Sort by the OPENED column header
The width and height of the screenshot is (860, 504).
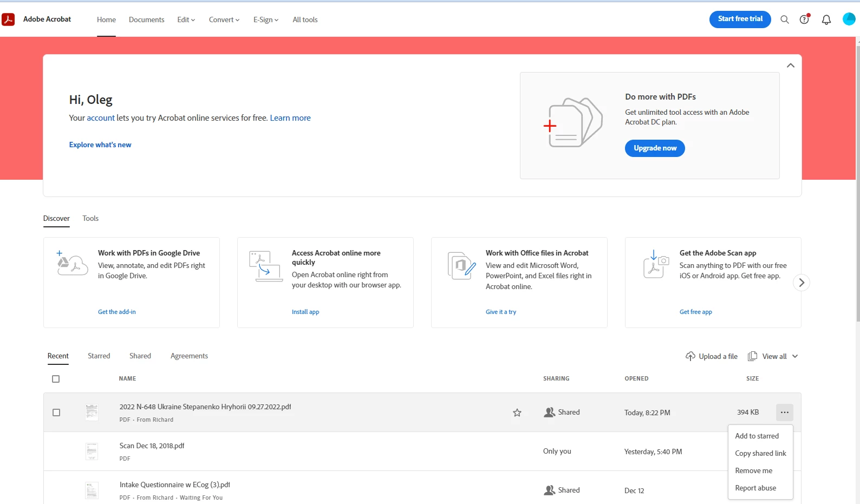coord(636,379)
